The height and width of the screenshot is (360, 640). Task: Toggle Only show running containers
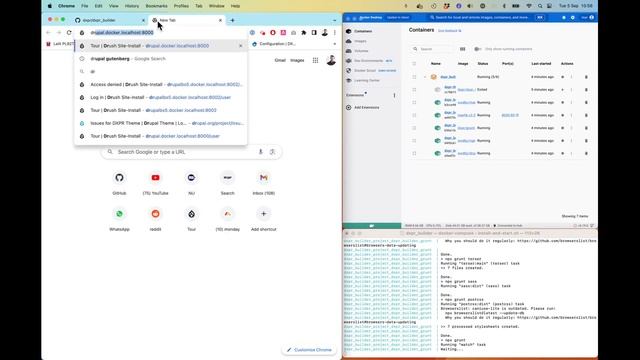tap(478, 49)
